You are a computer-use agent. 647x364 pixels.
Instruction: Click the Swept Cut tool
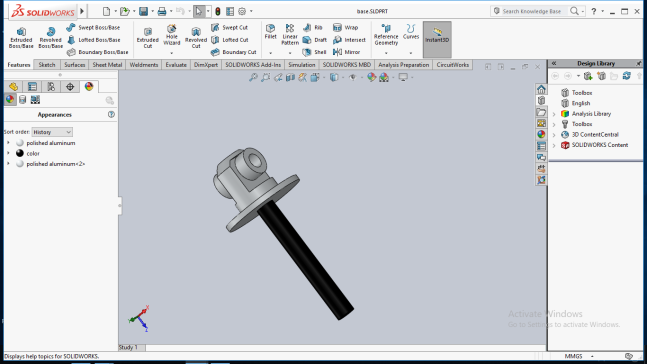click(x=229, y=28)
